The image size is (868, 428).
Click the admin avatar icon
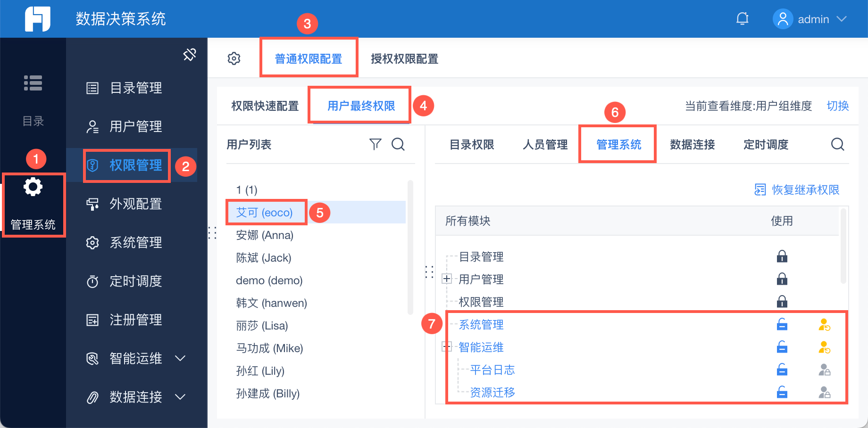click(x=783, y=19)
